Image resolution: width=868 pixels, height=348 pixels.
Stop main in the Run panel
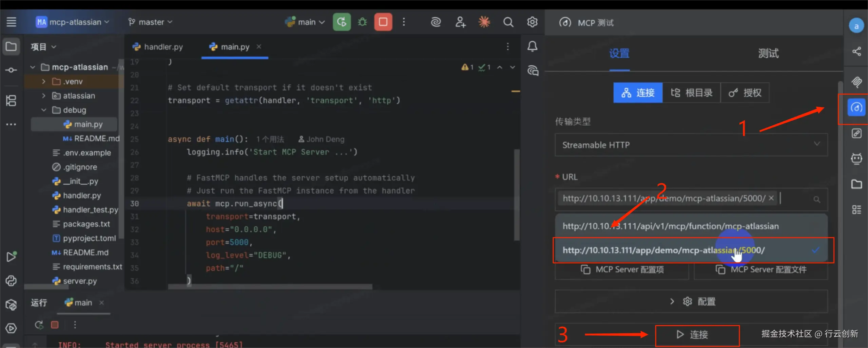point(55,325)
